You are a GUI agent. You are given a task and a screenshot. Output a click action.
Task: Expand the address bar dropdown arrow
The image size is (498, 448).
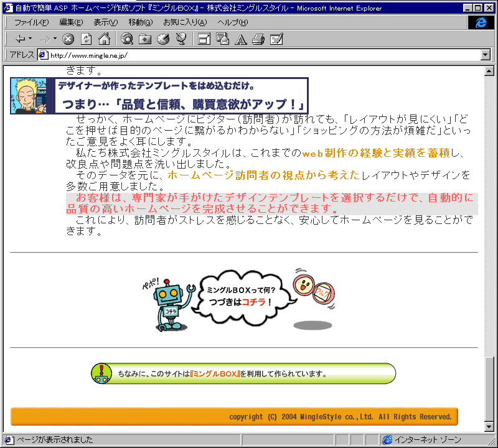point(486,55)
